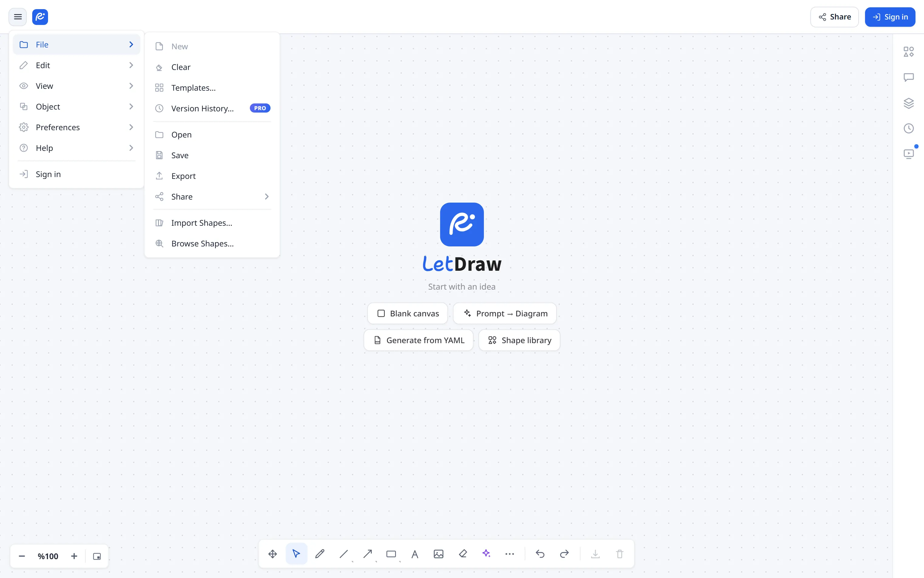The image size is (924, 578).
Task: Choose Browse Shapes... in File menu
Action: click(x=212, y=244)
